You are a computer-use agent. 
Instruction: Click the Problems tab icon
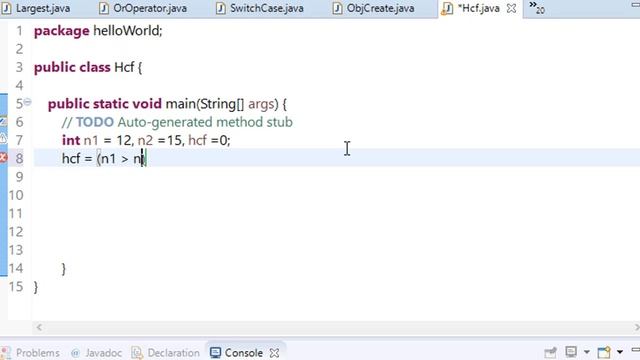pos(6,353)
